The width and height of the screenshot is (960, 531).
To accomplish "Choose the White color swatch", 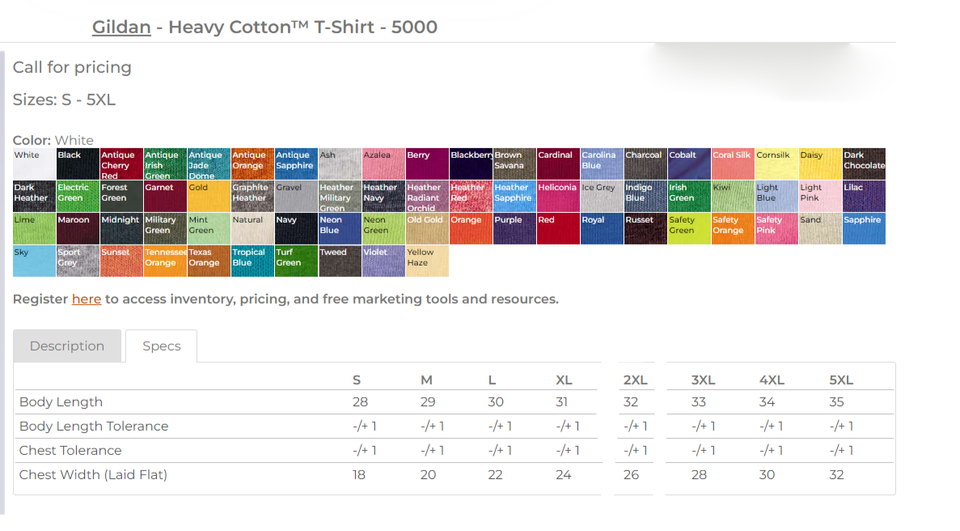I will [x=34, y=164].
